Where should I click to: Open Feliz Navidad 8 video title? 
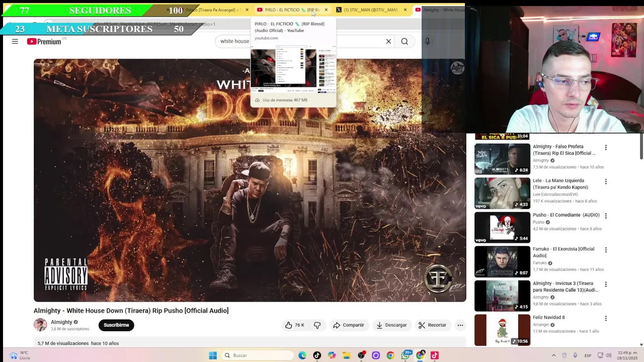[549, 317]
